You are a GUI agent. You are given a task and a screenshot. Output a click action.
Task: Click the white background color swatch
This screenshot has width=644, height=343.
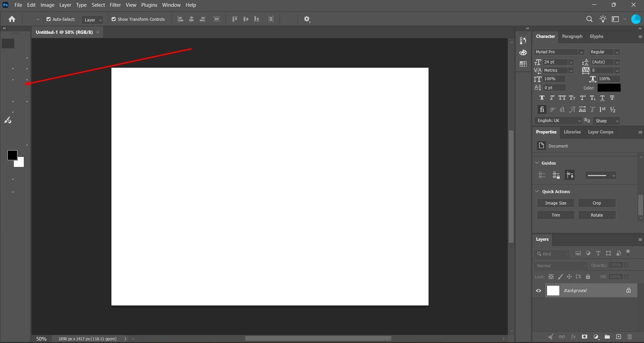pos(21,163)
